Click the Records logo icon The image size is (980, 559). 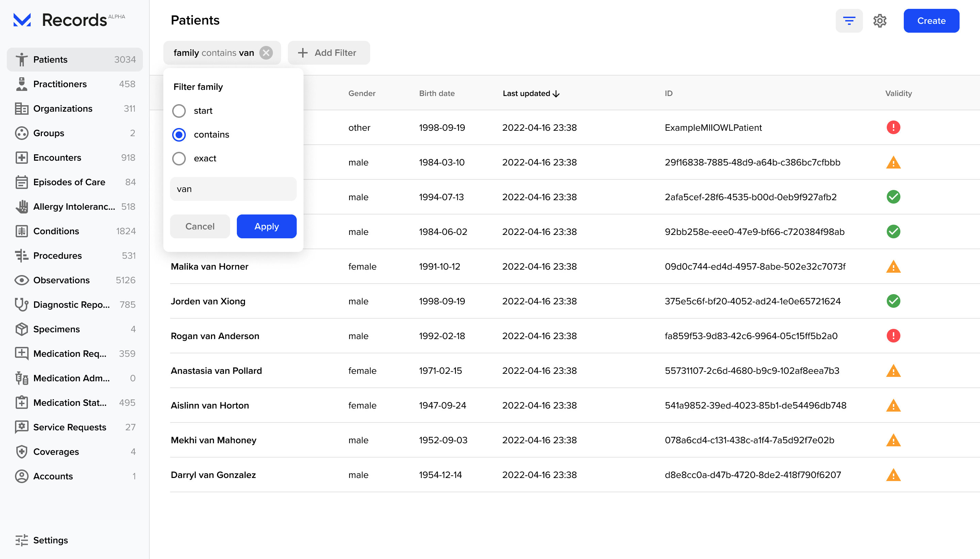[x=22, y=20]
